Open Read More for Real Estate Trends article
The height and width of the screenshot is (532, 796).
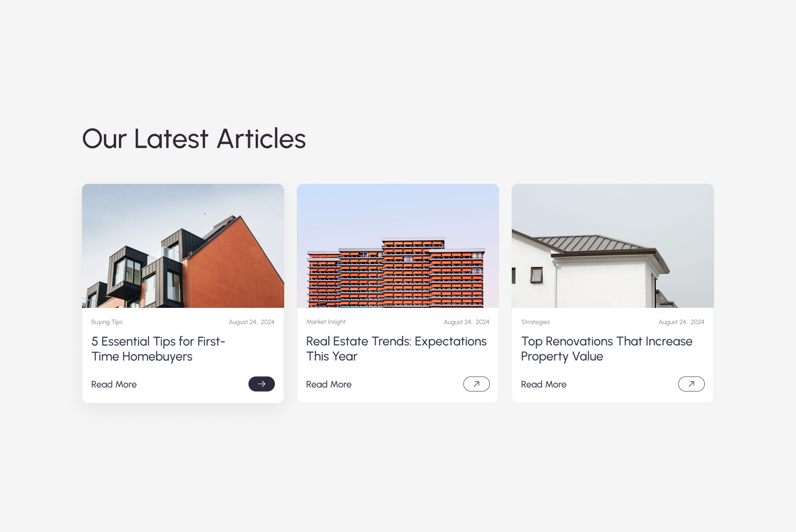[329, 384]
